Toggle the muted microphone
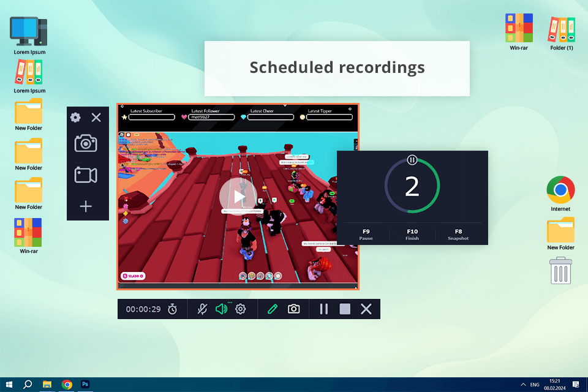This screenshot has width=588, height=392. 202,309
